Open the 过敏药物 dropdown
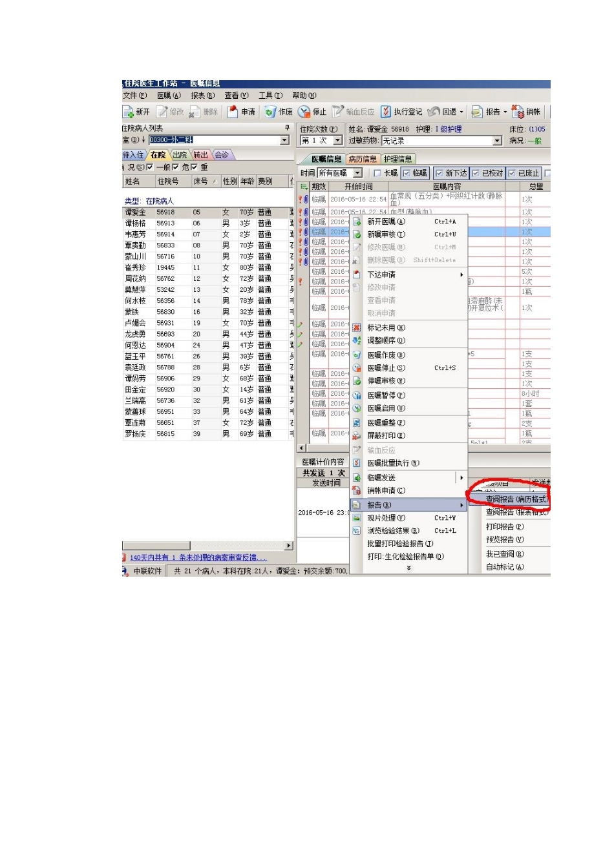Screen dimensions: 614x868 click(497, 141)
